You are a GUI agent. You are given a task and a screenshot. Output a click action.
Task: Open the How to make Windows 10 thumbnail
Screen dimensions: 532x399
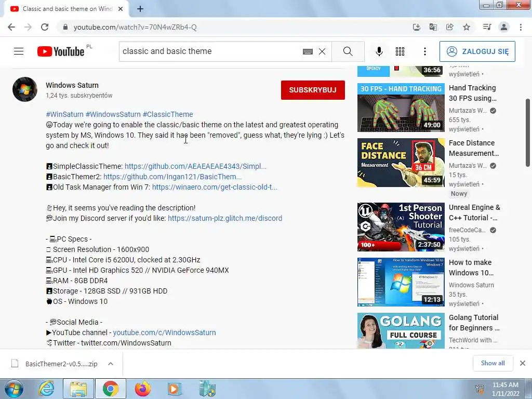point(401,282)
